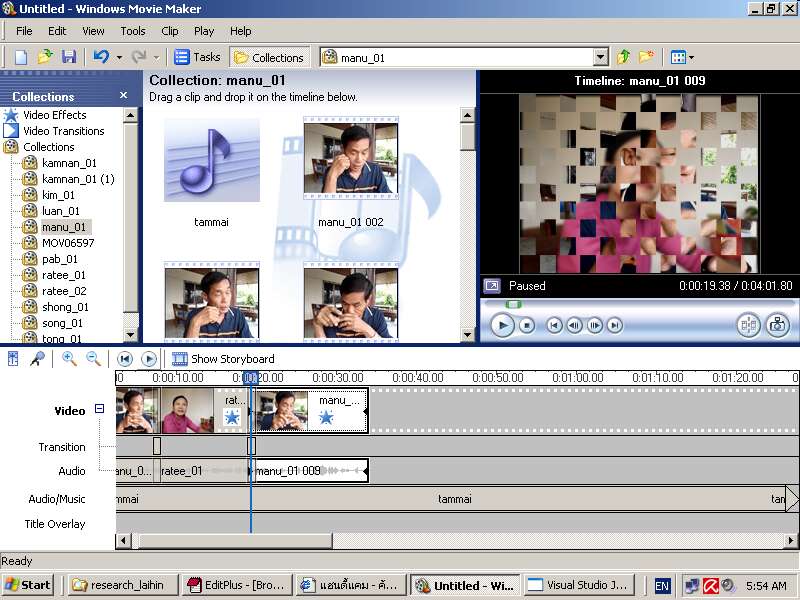Click the Up One Level folder icon
Image resolution: width=800 pixels, height=600 pixels.
624,57
